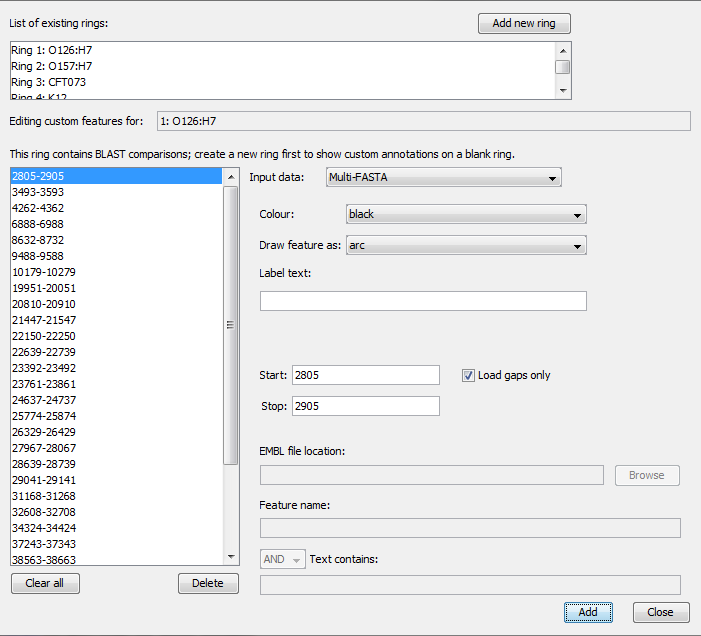Image resolution: width=701 pixels, height=636 pixels.
Task: Select feature 23392-23492 in list
Action: click(116, 368)
